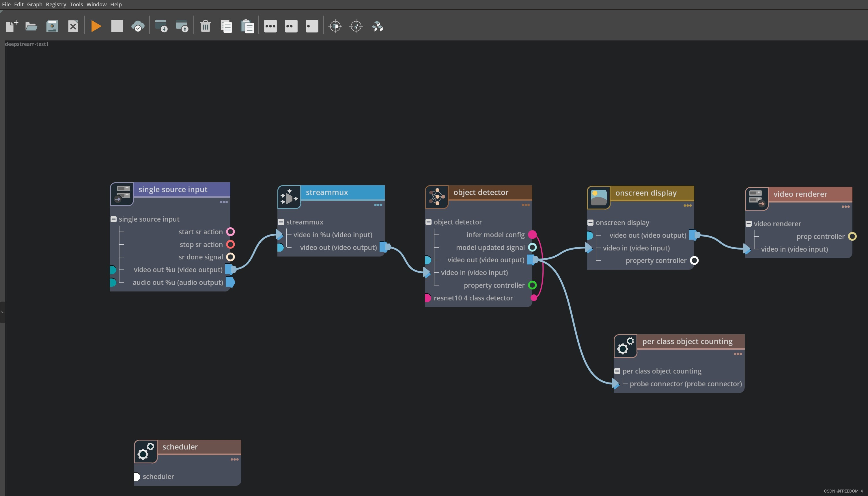
Task: Click the orange Play graph button
Action: [96, 26]
